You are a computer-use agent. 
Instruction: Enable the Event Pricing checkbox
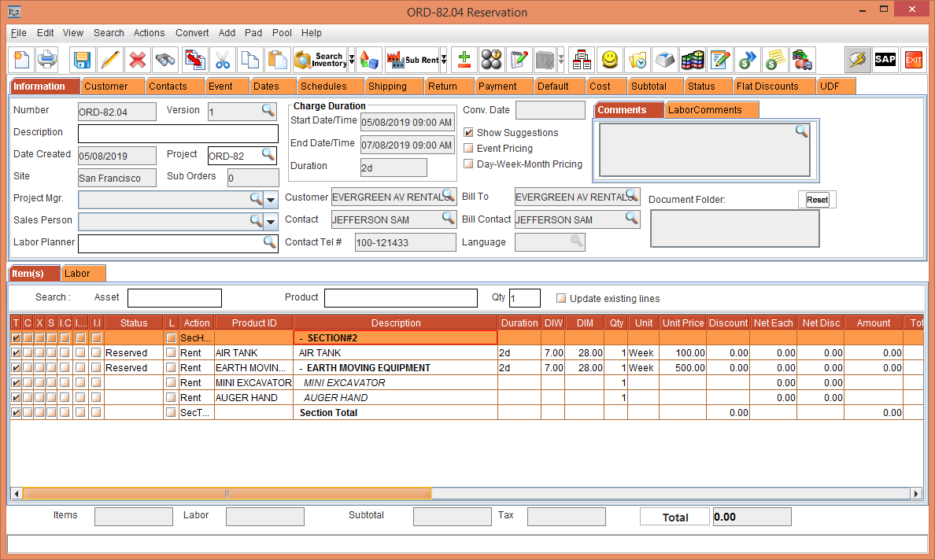469,149
